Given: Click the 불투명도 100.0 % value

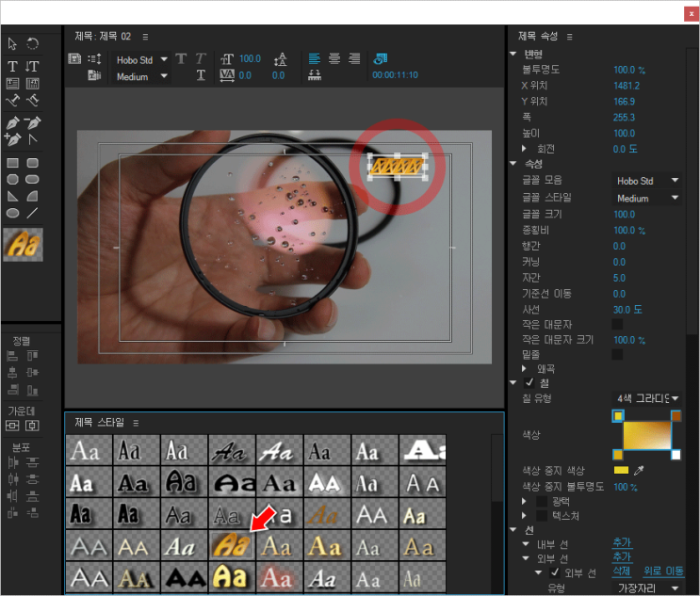Looking at the screenshot, I should tap(629, 70).
